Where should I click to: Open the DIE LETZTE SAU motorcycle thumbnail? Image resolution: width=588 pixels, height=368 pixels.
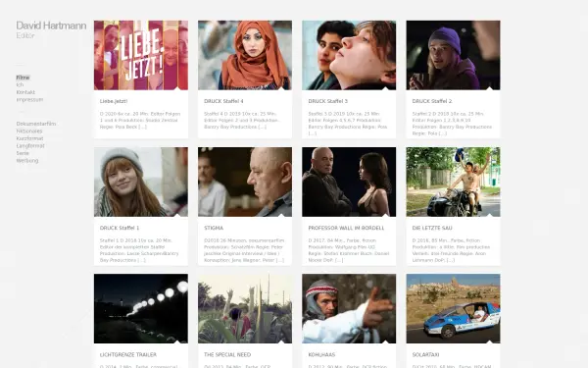[453, 182]
